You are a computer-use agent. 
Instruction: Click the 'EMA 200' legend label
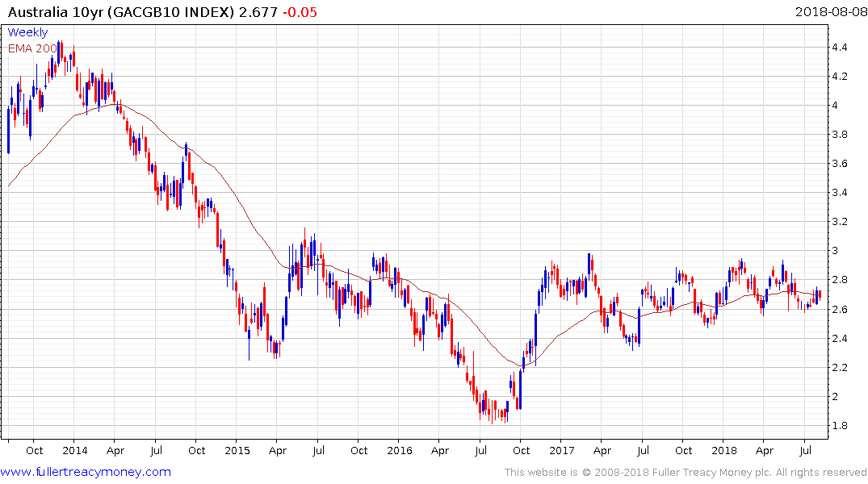pos(32,48)
